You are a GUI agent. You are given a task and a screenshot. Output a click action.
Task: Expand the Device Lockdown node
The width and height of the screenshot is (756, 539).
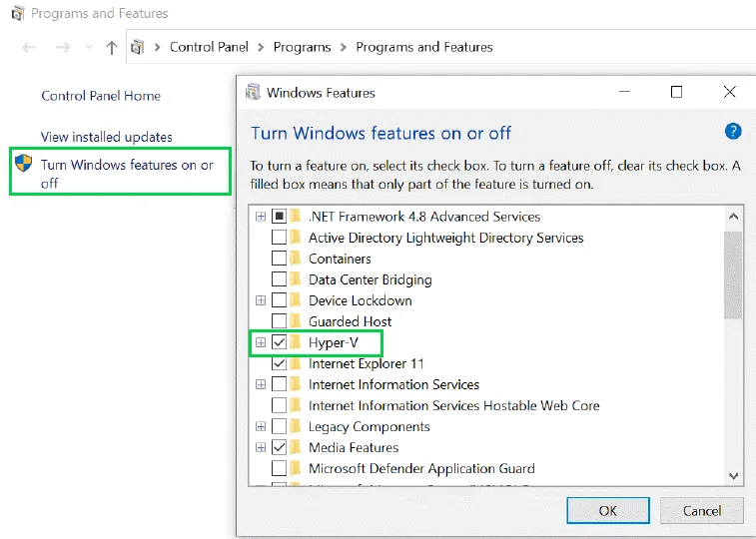click(x=261, y=300)
